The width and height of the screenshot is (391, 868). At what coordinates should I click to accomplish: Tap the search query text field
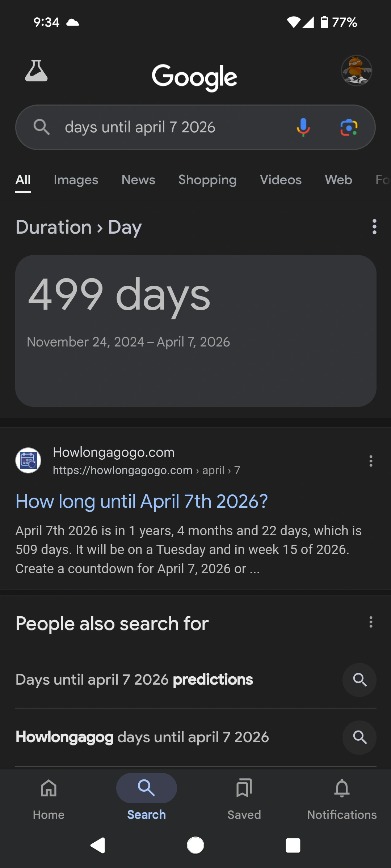(163, 127)
